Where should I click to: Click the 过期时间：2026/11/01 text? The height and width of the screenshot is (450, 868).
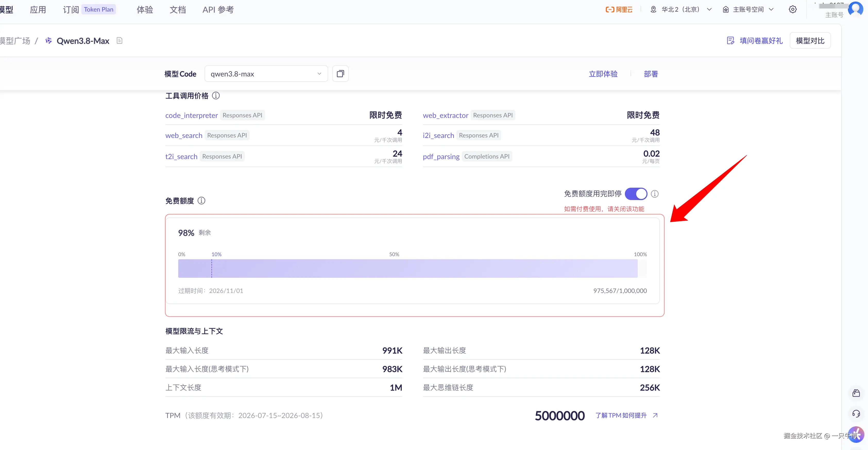pyautogui.click(x=211, y=291)
